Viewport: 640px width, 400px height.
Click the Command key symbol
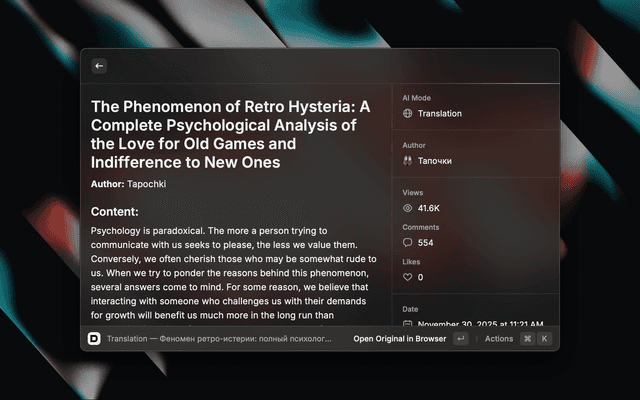[527, 339]
